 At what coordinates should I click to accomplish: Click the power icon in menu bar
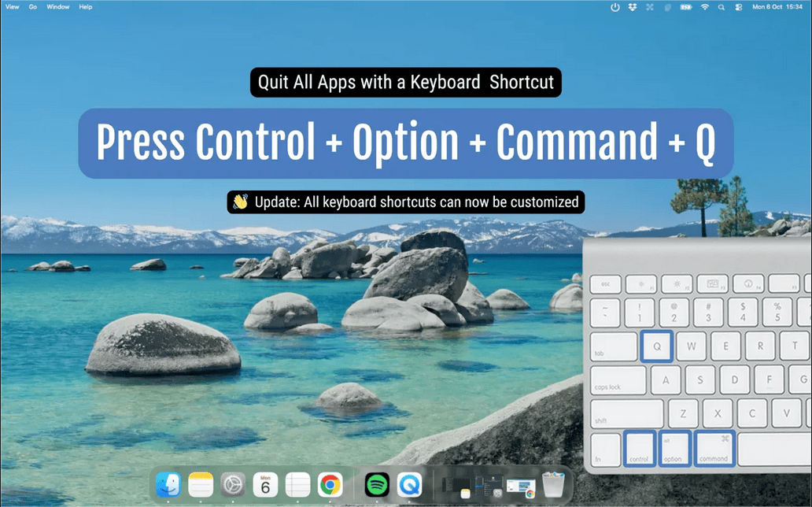(615, 7)
